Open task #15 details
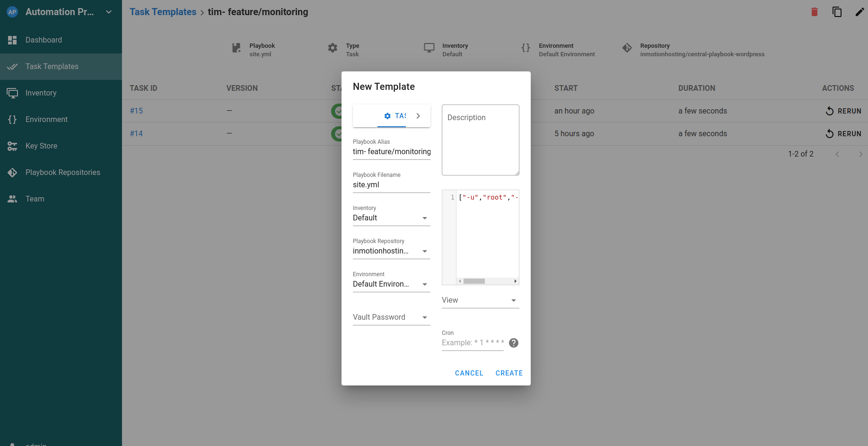868x446 pixels. click(x=136, y=111)
